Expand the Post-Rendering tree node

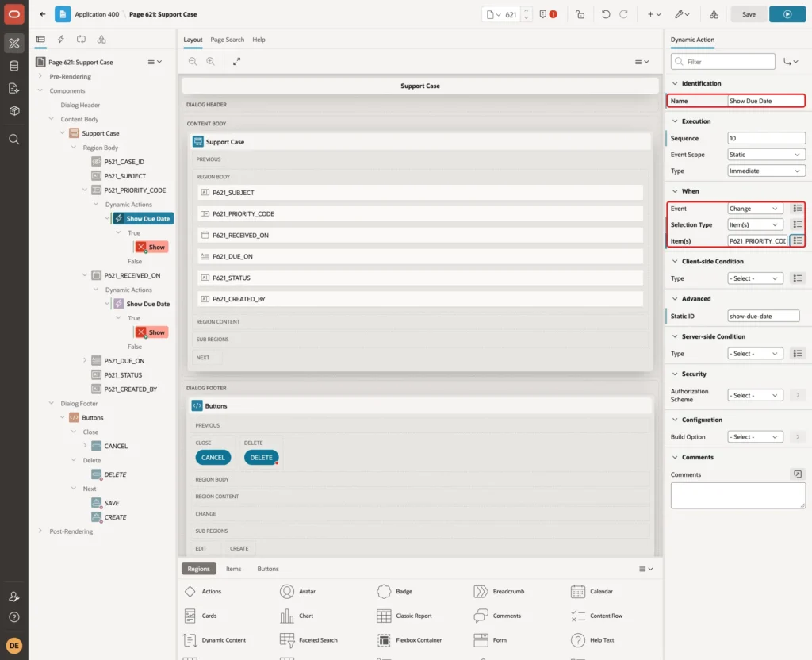click(x=40, y=531)
